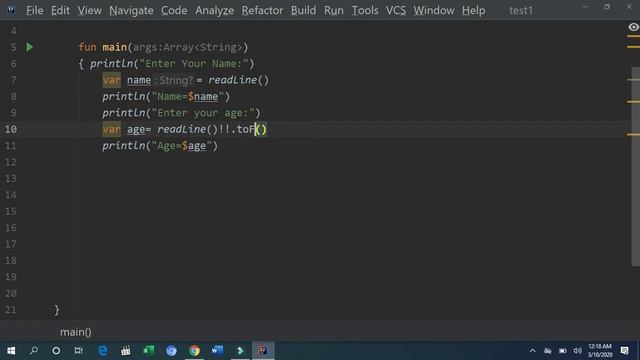Open Windows taskbar search
640x360 pixels.
pyautogui.click(x=34, y=351)
